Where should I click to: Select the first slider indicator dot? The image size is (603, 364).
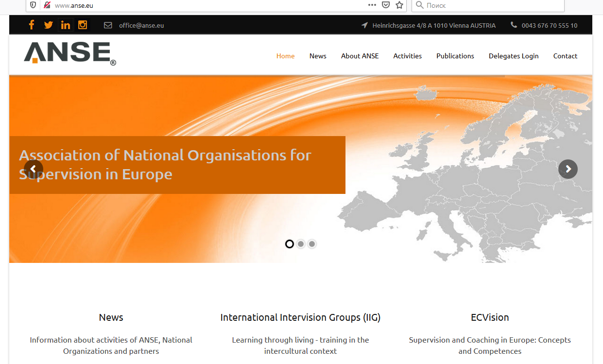pos(290,244)
